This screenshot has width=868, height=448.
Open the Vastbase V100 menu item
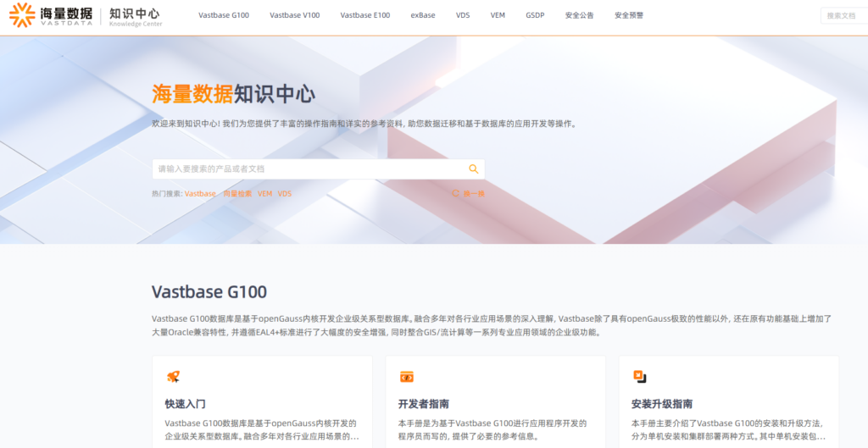pyautogui.click(x=294, y=15)
